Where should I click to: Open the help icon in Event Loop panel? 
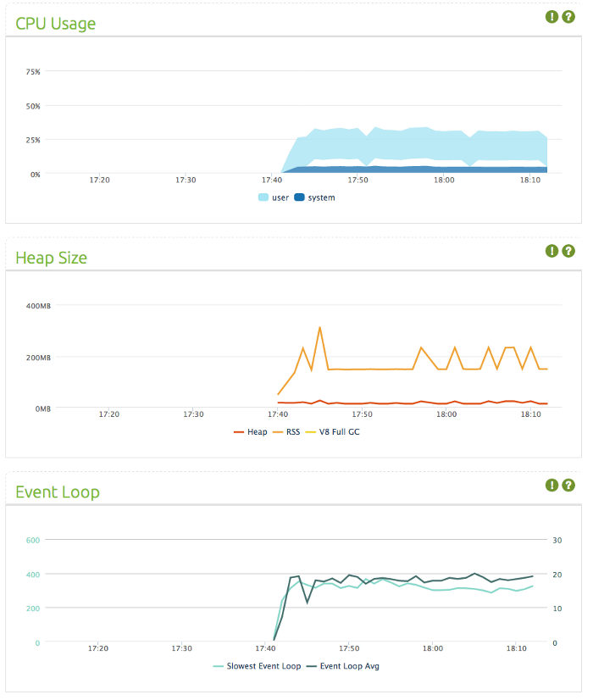pos(568,486)
